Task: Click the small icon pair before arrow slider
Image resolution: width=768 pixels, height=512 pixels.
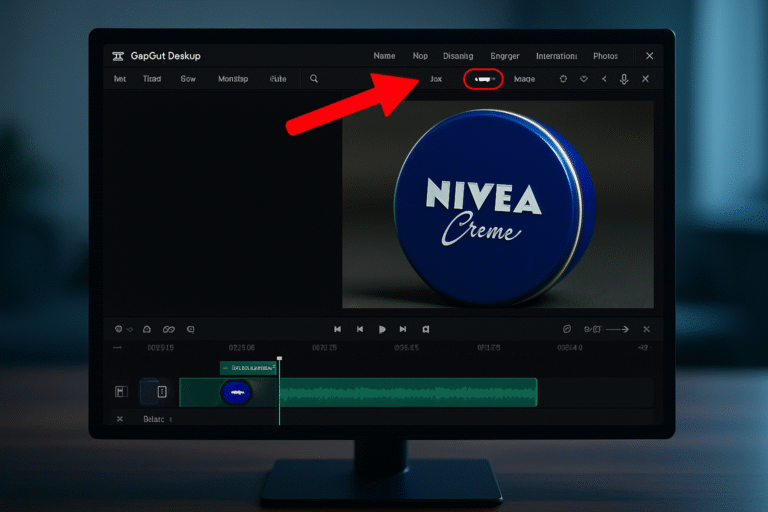Action: point(592,329)
